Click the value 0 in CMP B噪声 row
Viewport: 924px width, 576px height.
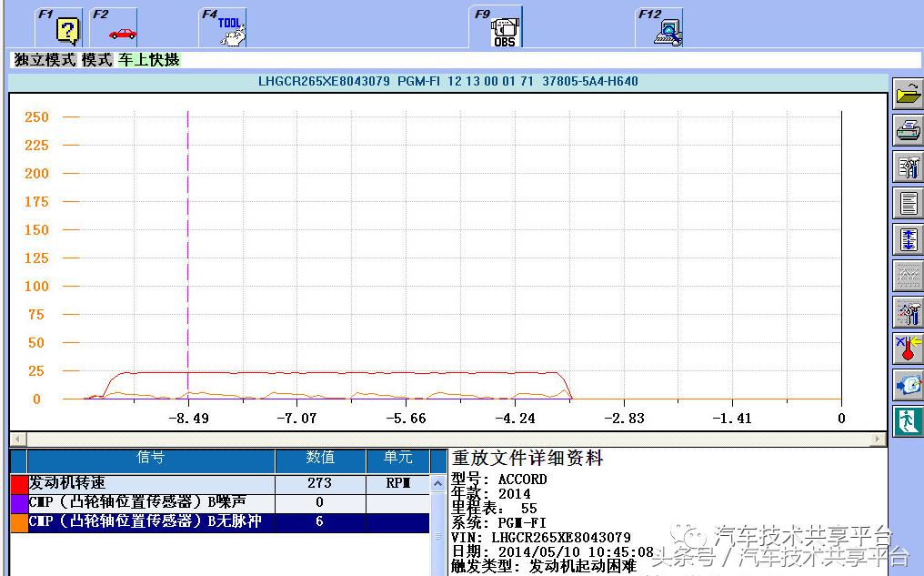point(320,503)
